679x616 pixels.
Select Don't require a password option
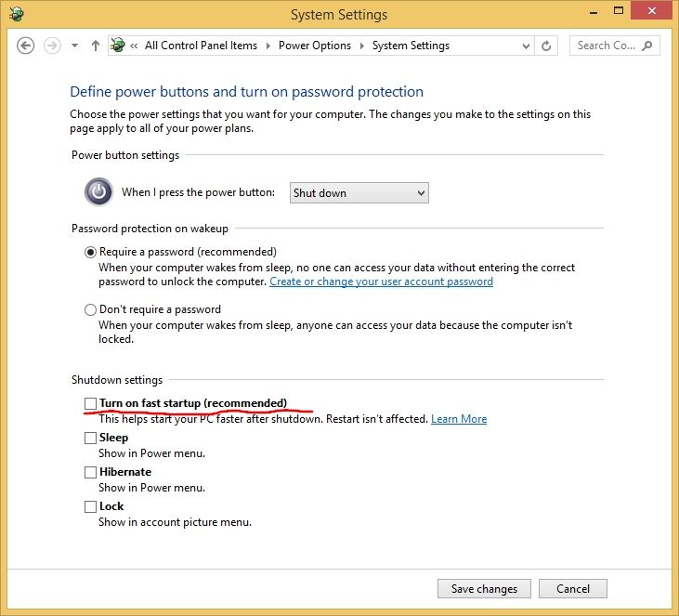[x=90, y=309]
